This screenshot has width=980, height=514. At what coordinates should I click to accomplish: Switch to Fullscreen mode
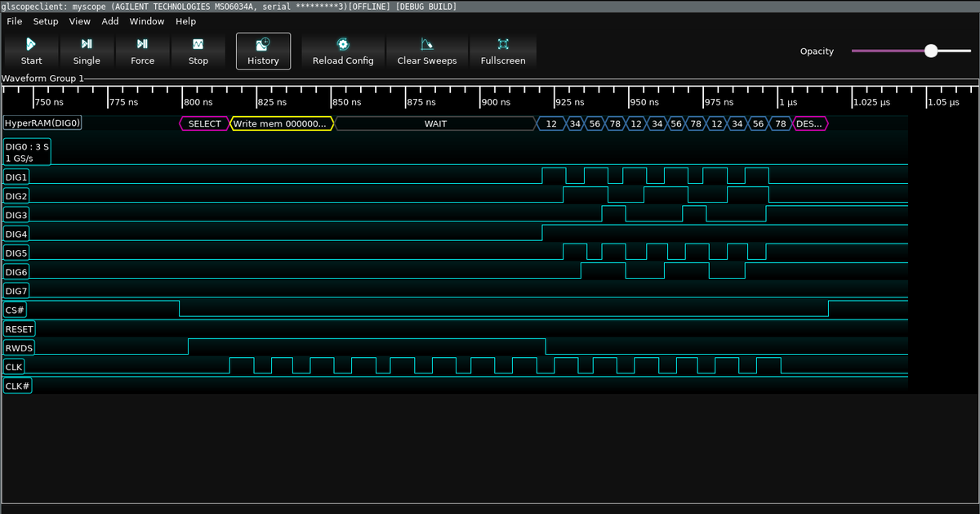pos(503,51)
